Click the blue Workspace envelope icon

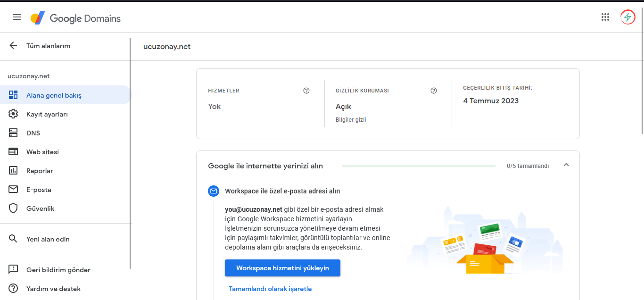coord(214,191)
